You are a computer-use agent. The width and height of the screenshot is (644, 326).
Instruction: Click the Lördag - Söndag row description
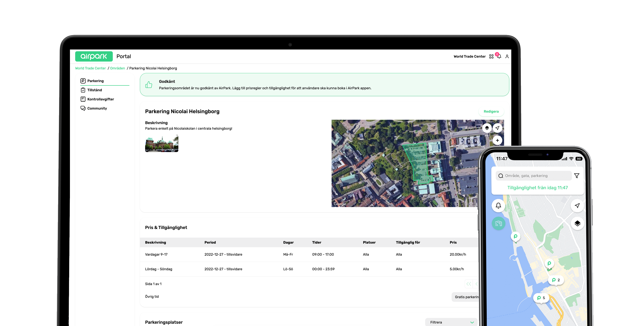point(159,269)
